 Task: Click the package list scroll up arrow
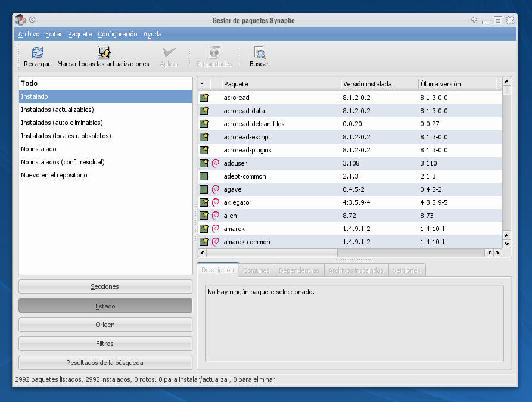click(506, 82)
